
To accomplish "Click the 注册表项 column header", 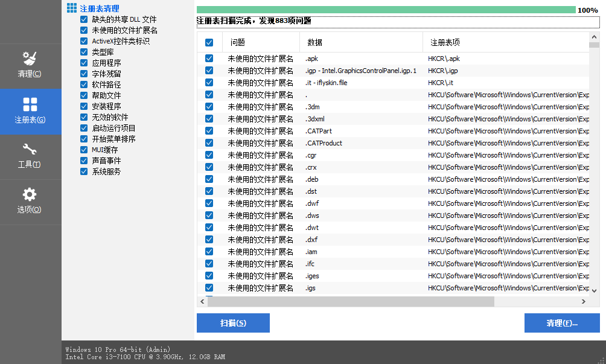I will click(445, 43).
